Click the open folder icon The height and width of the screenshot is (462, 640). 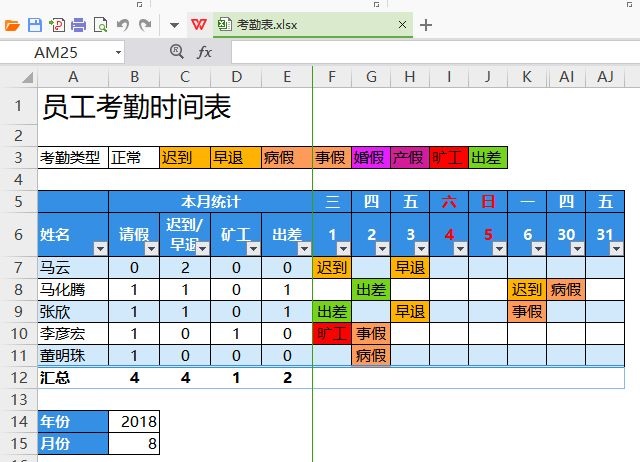point(12,25)
